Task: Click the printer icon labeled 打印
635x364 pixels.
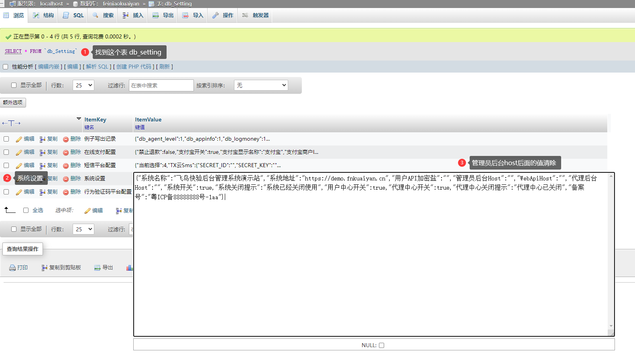Action: (x=12, y=268)
